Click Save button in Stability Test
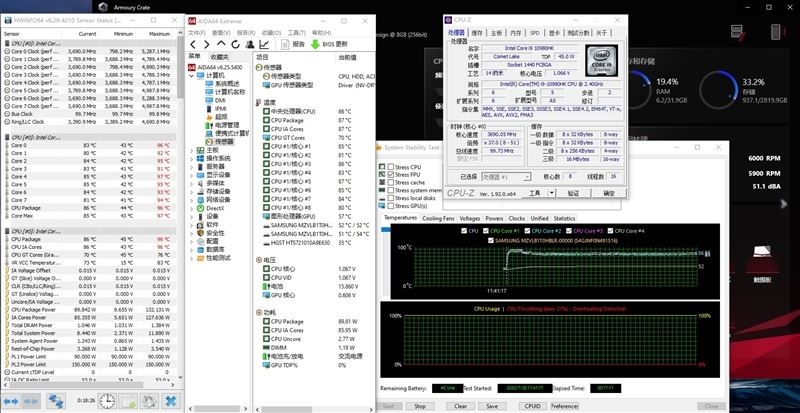Viewport: 800px width, 413px height. click(492, 406)
